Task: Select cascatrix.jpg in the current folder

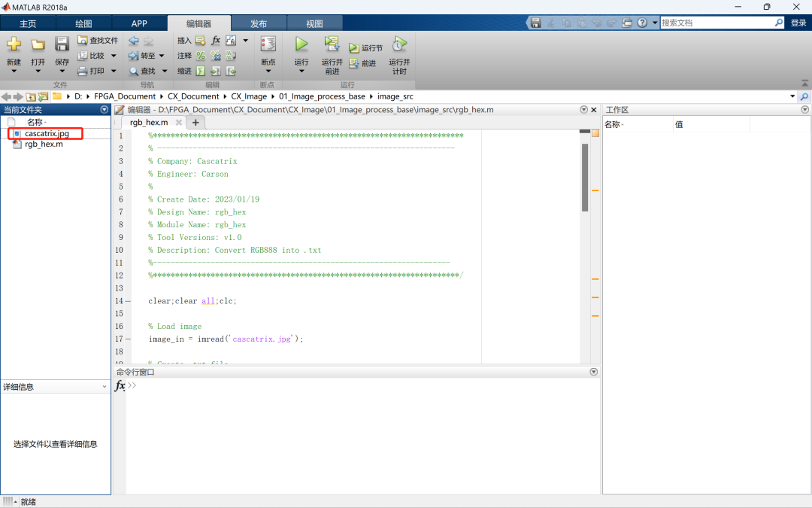Action: pyautogui.click(x=47, y=133)
